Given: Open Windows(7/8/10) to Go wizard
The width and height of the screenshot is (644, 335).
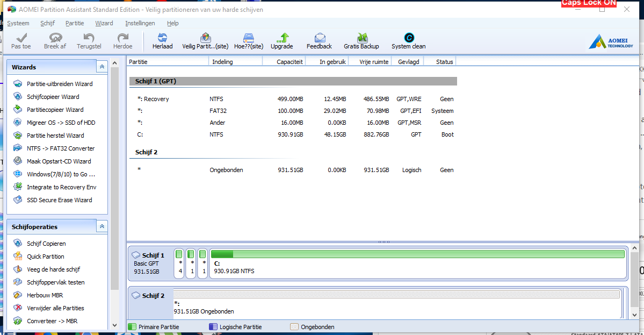Looking at the screenshot, I should pos(61,174).
